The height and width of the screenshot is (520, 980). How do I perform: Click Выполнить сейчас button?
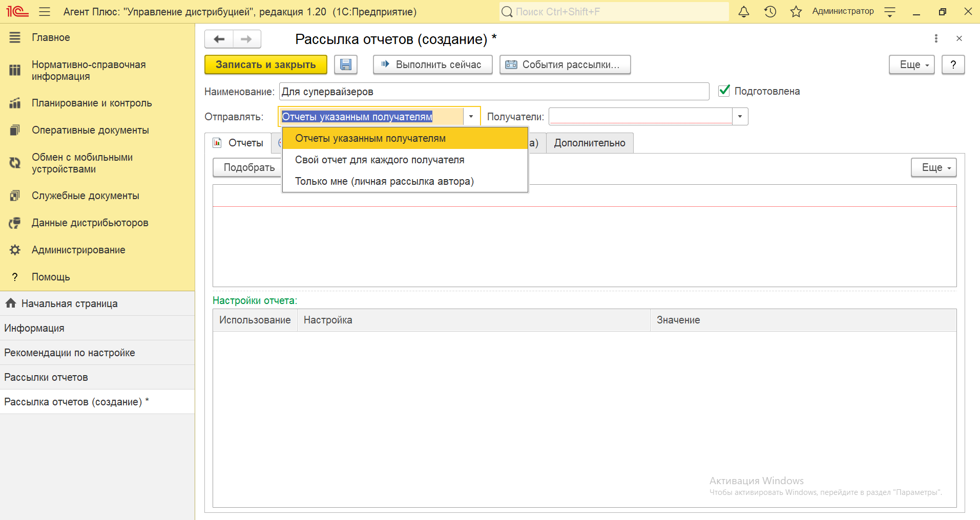point(433,64)
